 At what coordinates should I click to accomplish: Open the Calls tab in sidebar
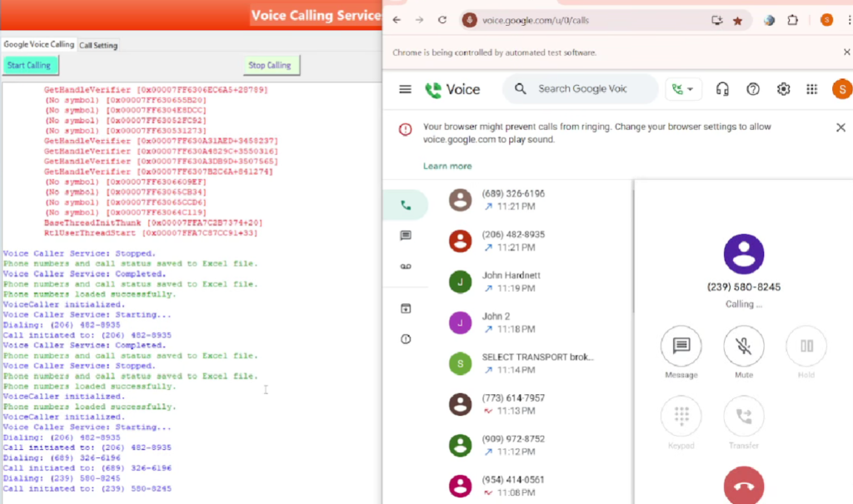[x=406, y=205]
